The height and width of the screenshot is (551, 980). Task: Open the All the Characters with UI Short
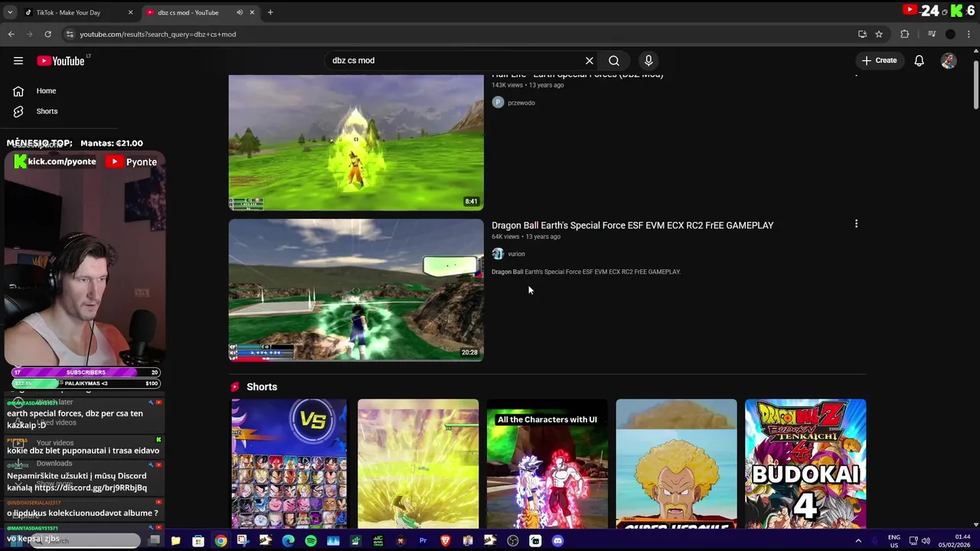[x=547, y=464]
